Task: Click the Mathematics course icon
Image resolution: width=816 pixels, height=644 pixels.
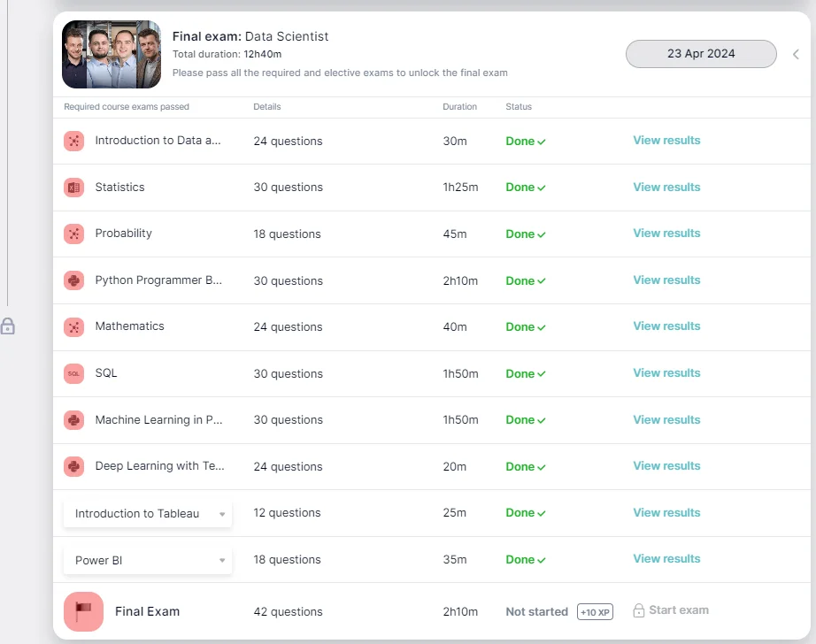Action: pyautogui.click(x=74, y=326)
